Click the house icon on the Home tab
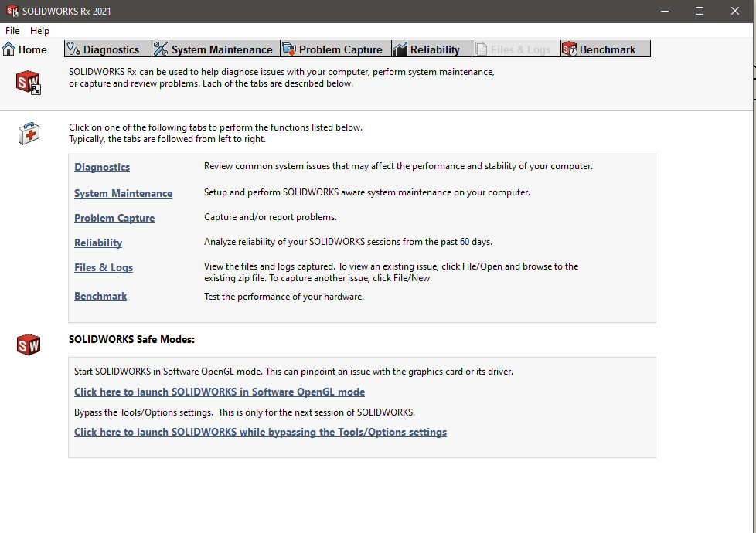Image resolution: width=756 pixels, height=533 pixels. (x=9, y=49)
